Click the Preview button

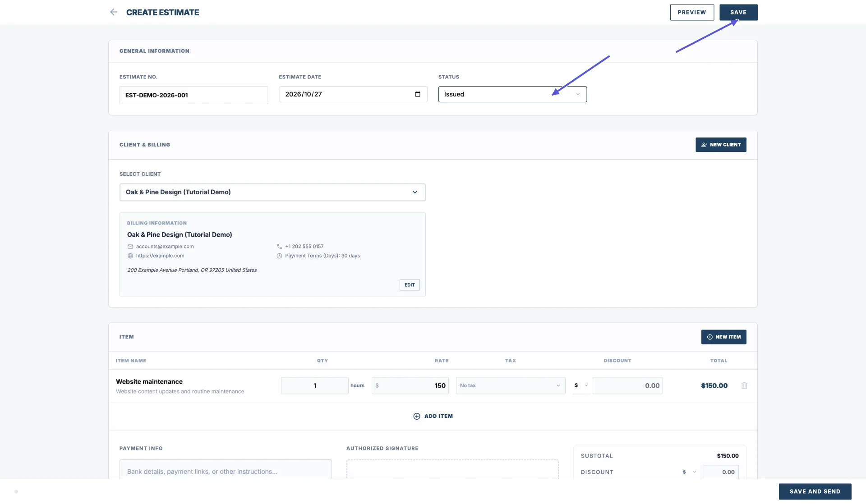(692, 12)
